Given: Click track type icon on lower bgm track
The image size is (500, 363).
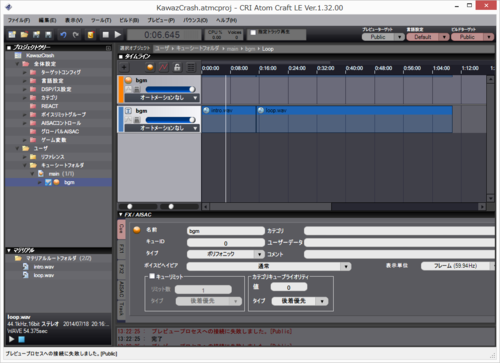Looking at the screenshot, I should [129, 111].
